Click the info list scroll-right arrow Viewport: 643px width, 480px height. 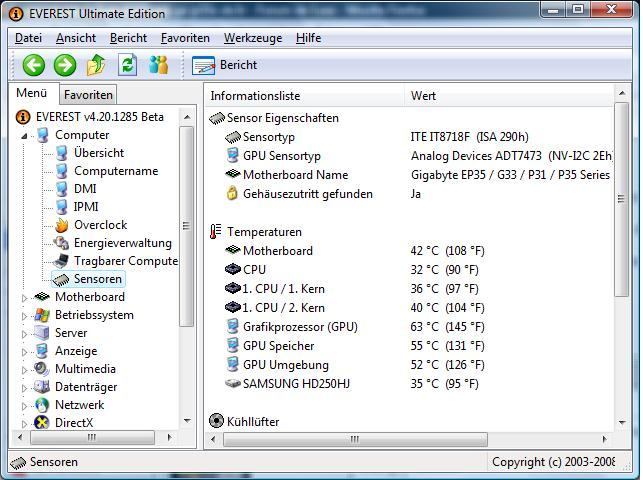[x=604, y=439]
